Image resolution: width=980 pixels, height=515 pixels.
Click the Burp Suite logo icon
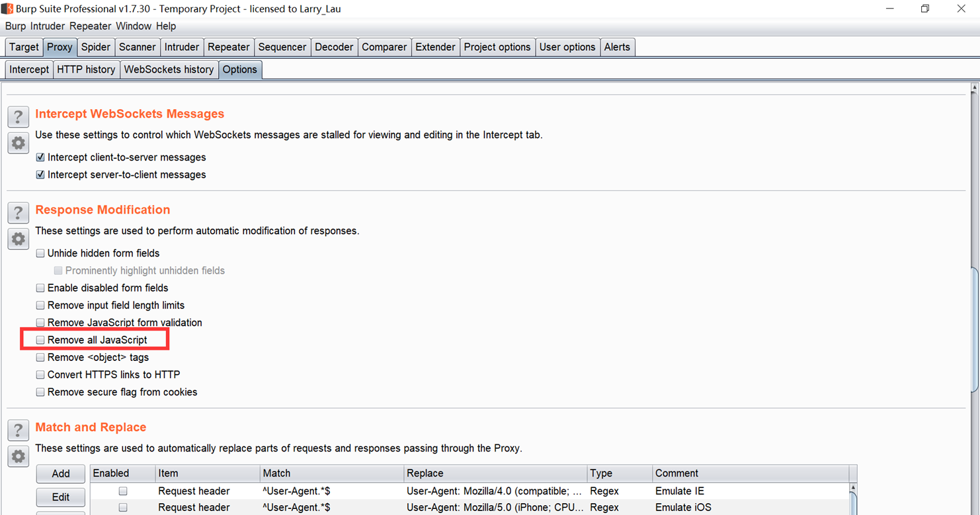tap(7, 9)
